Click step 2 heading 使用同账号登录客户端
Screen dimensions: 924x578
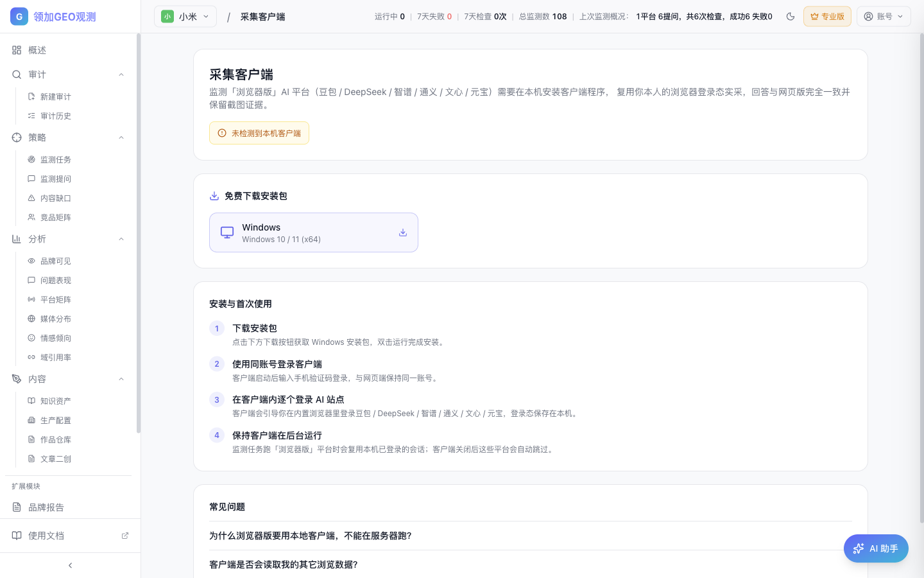pyautogui.click(x=277, y=364)
